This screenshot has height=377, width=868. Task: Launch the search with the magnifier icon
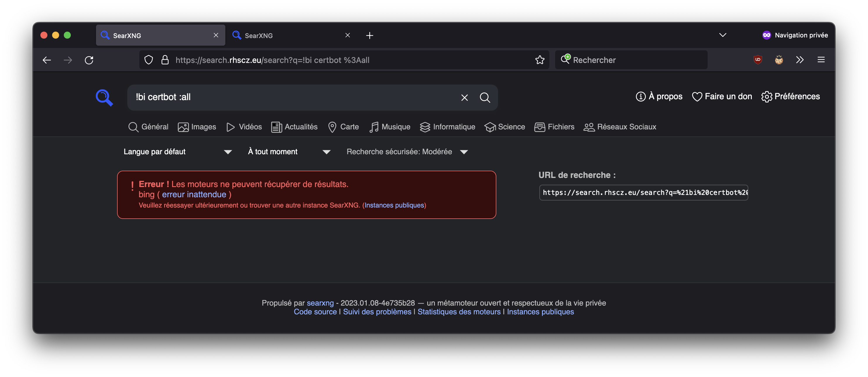[485, 97]
